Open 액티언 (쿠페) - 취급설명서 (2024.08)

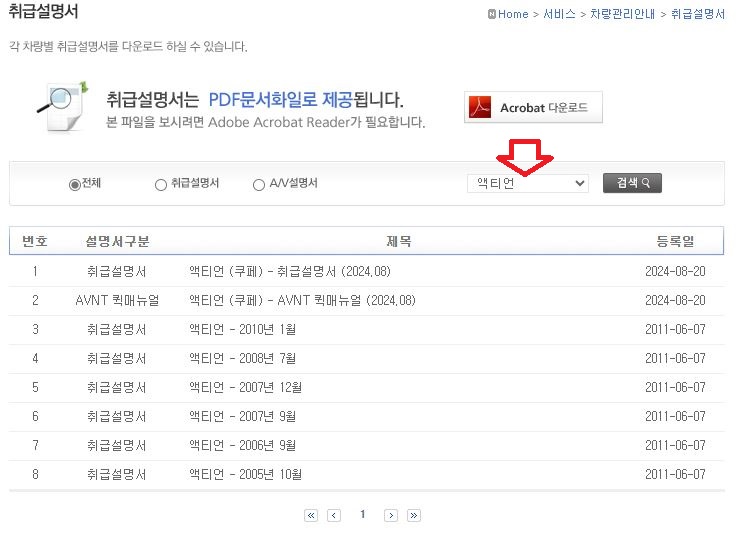tap(290, 271)
